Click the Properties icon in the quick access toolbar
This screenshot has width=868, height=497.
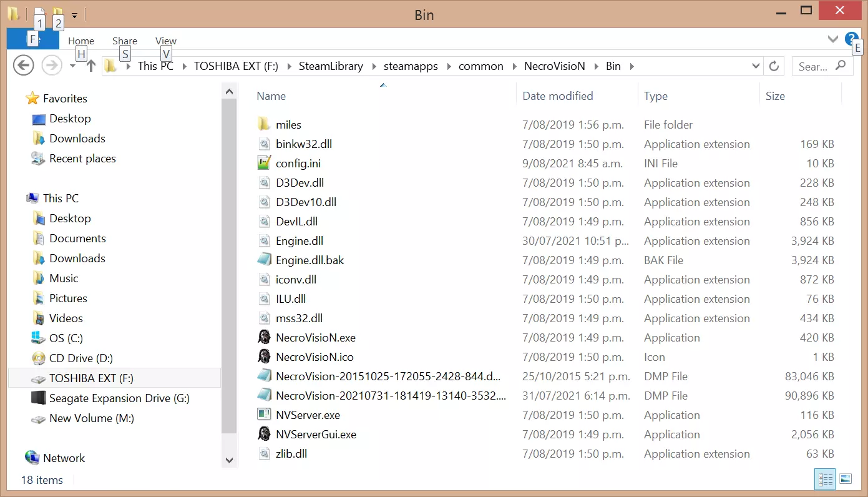pyautogui.click(x=39, y=13)
